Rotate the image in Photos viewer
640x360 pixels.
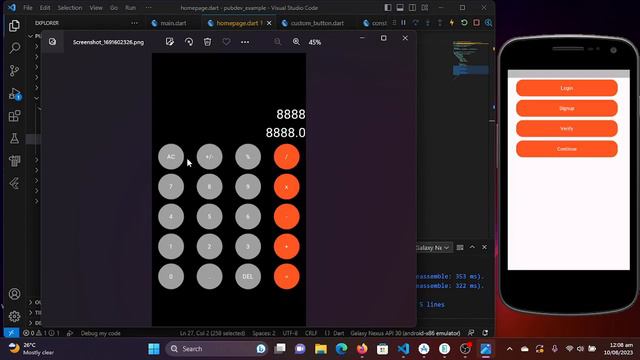pyautogui.click(x=189, y=42)
